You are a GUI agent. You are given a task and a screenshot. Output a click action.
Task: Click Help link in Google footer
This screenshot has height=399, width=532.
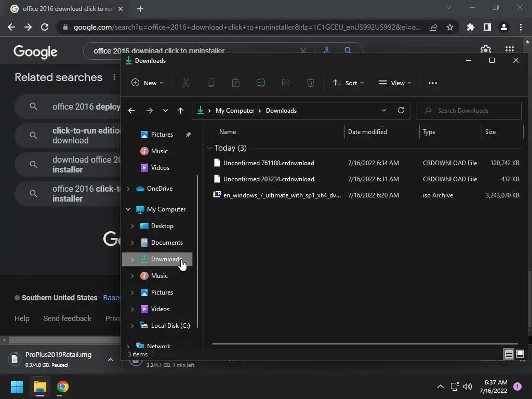point(22,318)
